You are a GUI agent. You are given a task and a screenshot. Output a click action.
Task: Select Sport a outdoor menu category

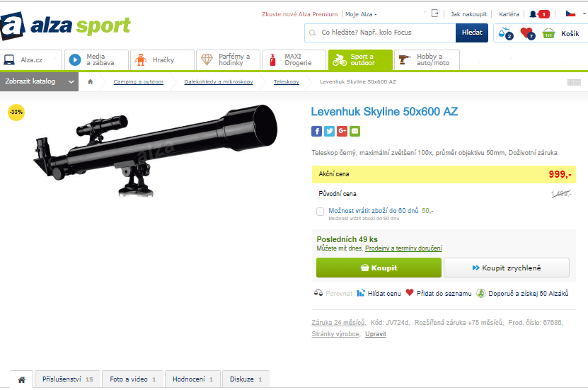pyautogui.click(x=360, y=59)
